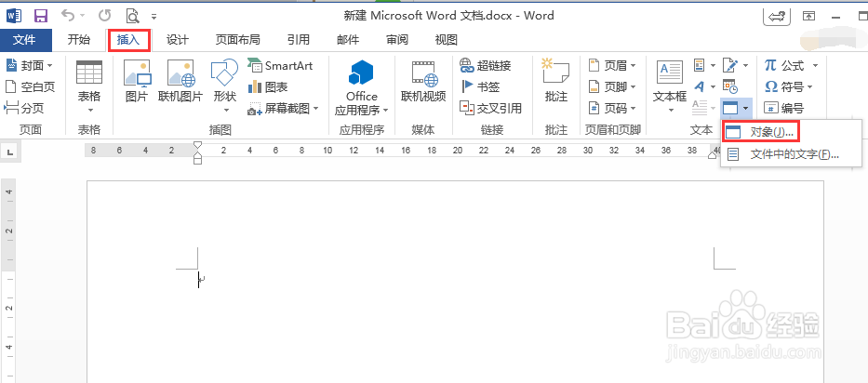The height and width of the screenshot is (383, 868).
Task: Insert a 分页 page break
Action: [x=24, y=108]
